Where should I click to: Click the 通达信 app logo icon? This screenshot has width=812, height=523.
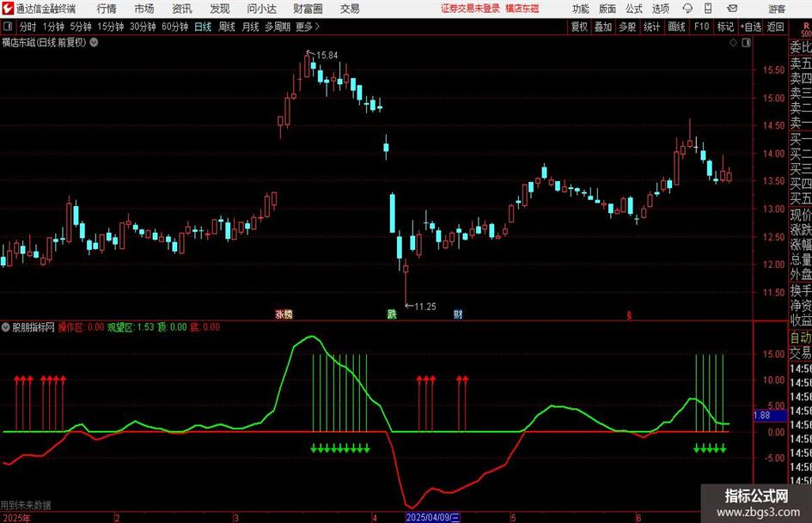click(x=7, y=9)
